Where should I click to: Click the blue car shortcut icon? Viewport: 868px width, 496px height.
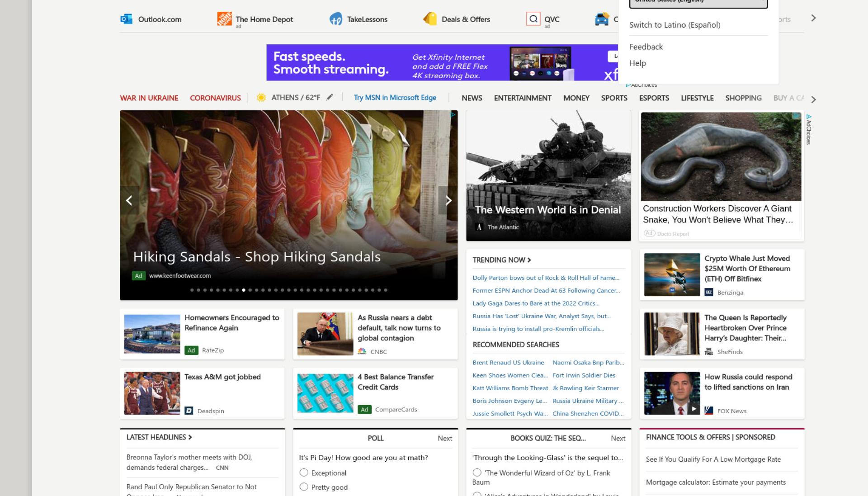602,19
